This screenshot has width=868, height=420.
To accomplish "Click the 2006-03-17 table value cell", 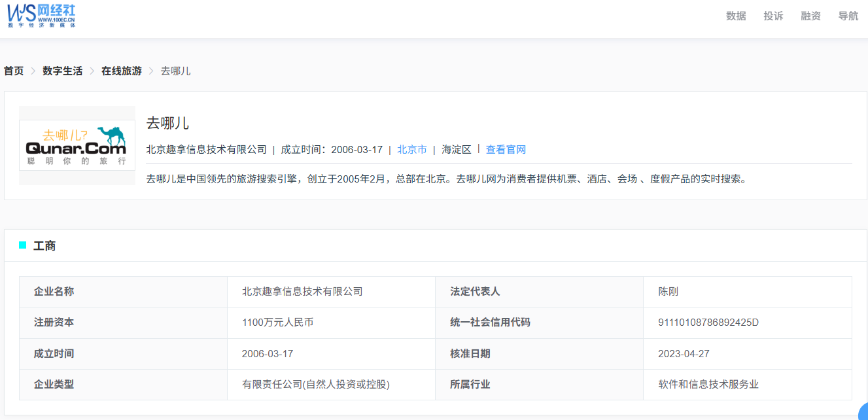I will [x=331, y=354].
